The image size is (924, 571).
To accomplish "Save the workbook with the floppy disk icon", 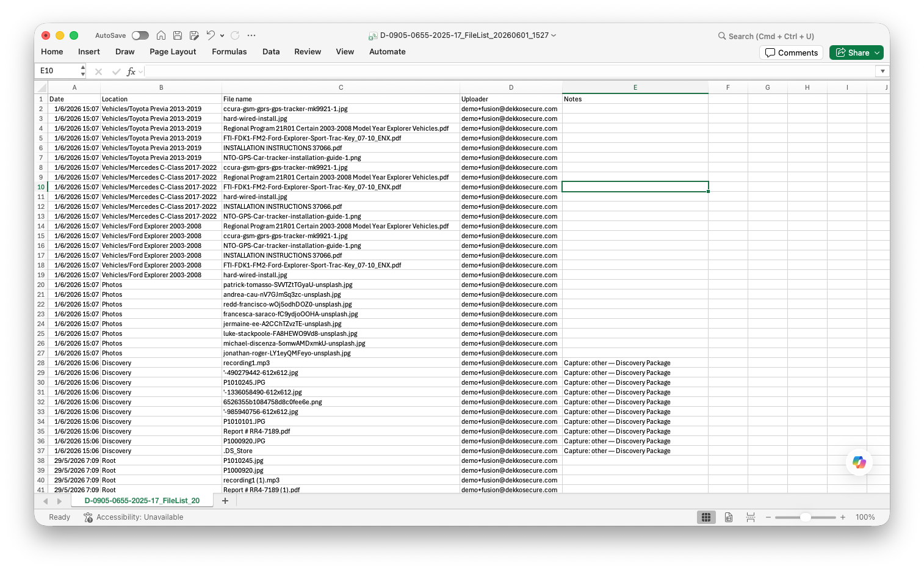I will [178, 35].
